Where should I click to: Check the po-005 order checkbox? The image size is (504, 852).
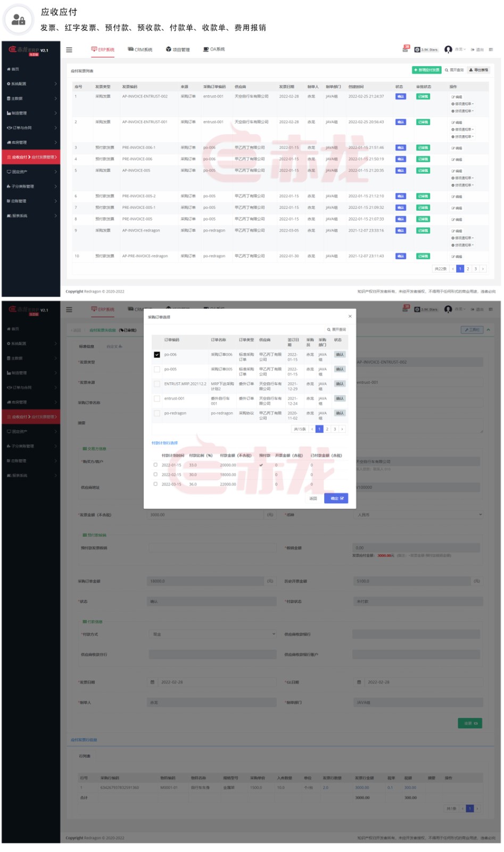[157, 369]
